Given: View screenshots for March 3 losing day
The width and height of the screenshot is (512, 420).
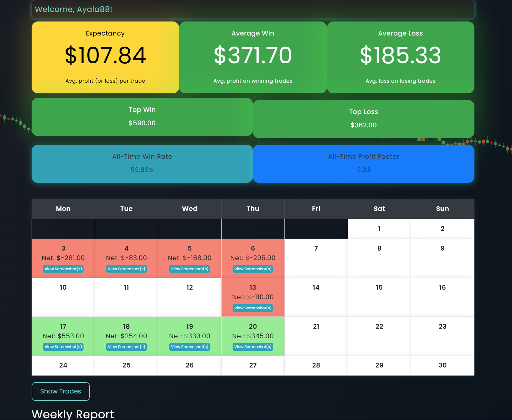Looking at the screenshot, I should (x=63, y=269).
